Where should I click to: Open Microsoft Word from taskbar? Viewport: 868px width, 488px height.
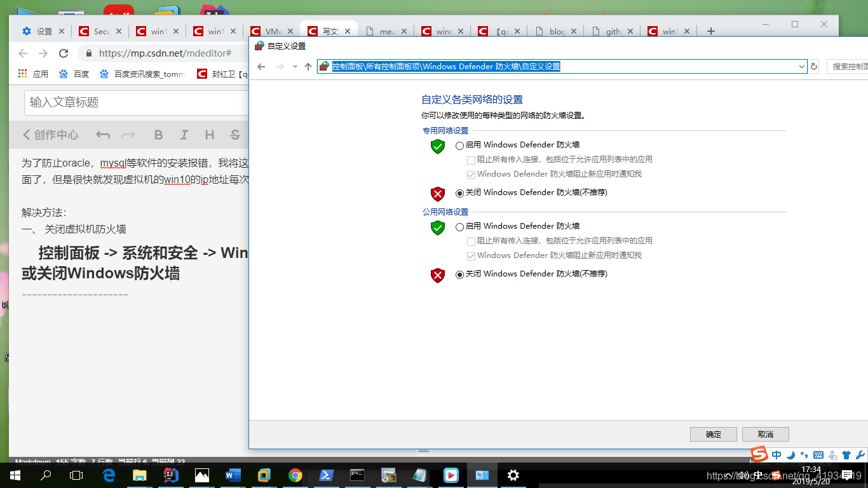tap(233, 475)
